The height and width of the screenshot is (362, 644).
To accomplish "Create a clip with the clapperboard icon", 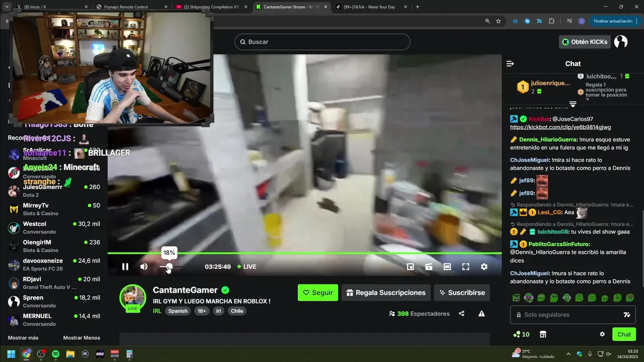I will tap(429, 267).
